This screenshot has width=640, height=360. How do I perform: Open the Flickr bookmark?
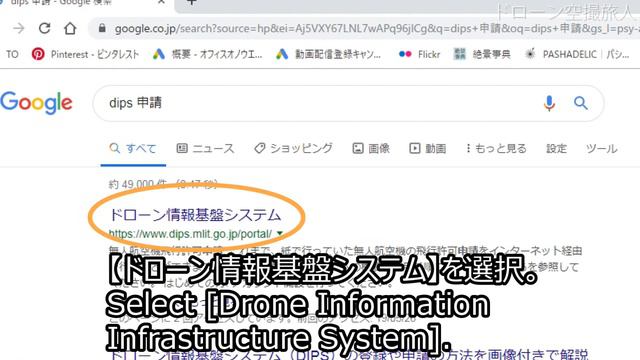[419, 54]
